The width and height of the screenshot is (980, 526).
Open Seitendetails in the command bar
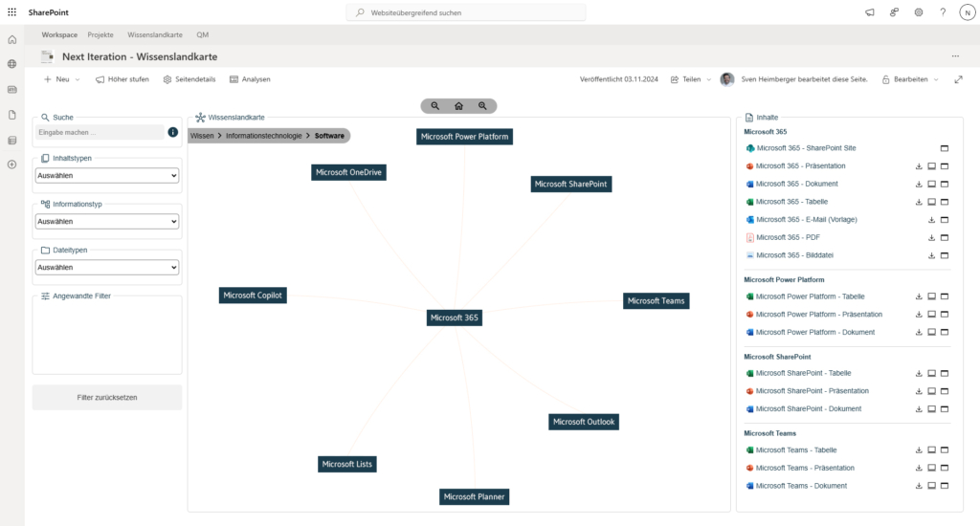[x=189, y=79]
